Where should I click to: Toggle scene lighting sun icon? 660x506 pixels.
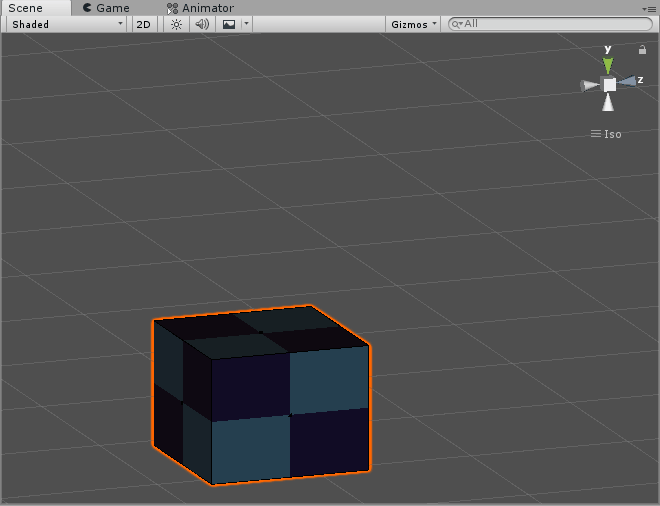[176, 24]
